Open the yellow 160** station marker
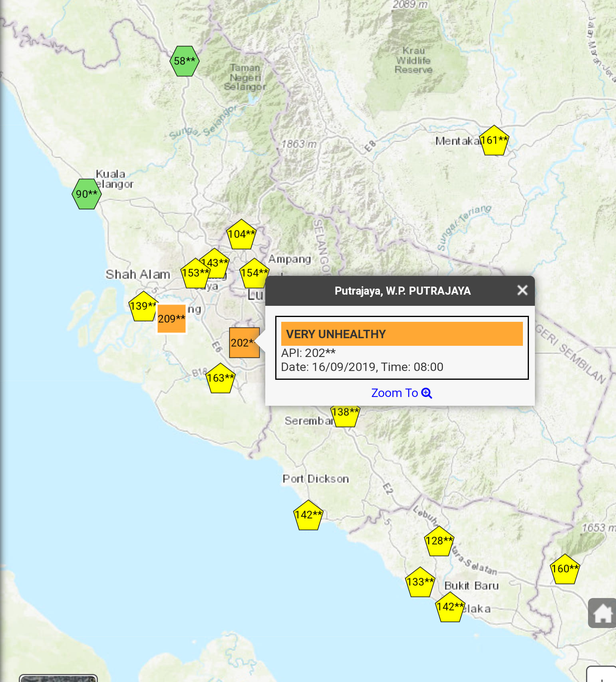The height and width of the screenshot is (682, 616). [565, 569]
